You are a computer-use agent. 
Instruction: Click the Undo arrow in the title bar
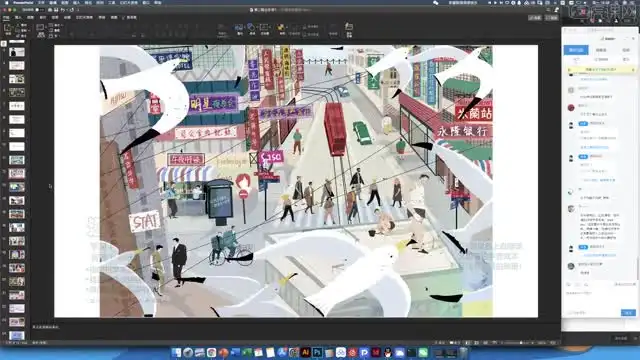point(62,10)
